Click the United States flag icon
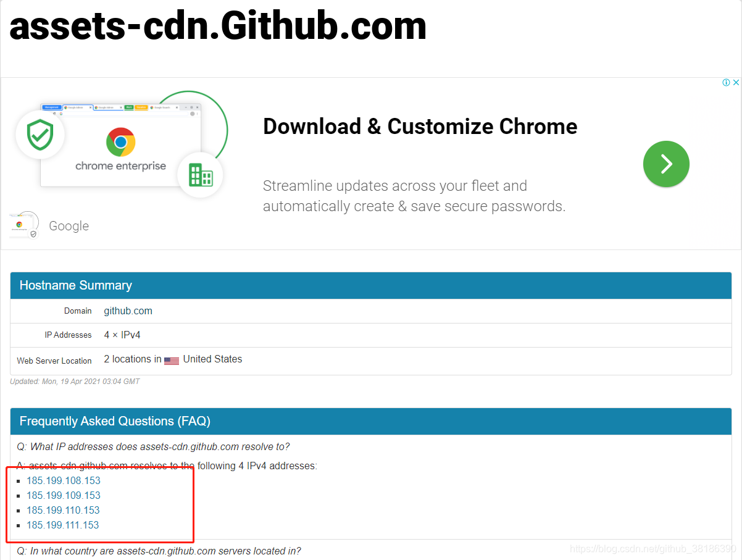This screenshot has height=560, width=742. (172, 361)
